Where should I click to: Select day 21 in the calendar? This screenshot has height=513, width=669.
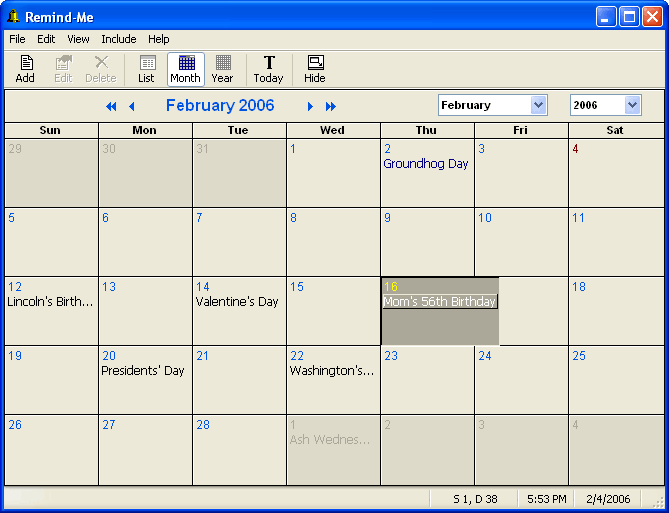point(239,380)
